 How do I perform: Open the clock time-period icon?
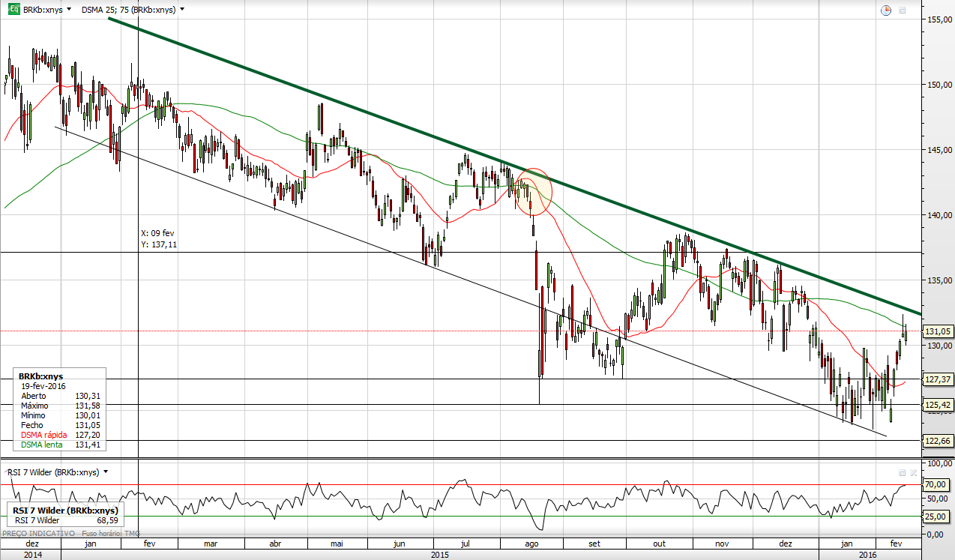pyautogui.click(x=886, y=10)
